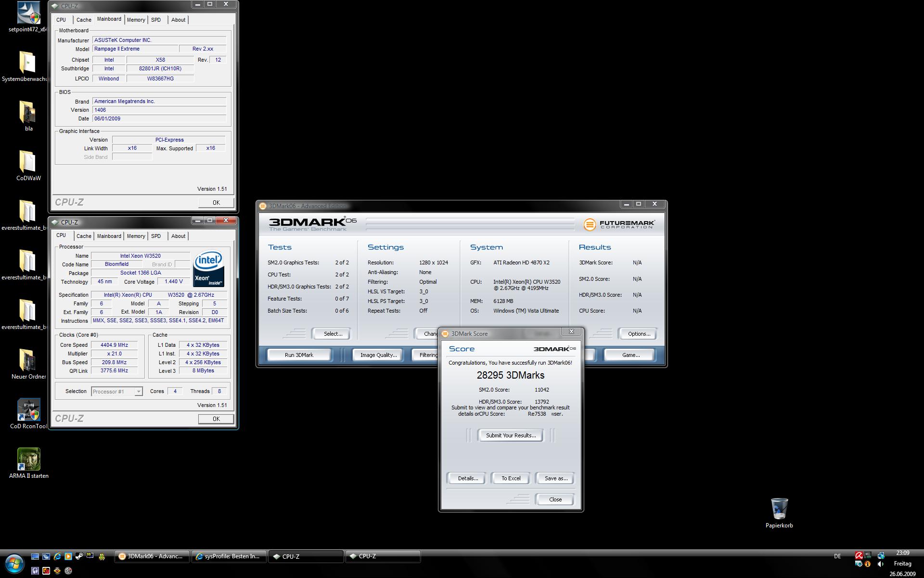The image size is (924, 578).
Task: Click the Run 3DMark button
Action: [x=299, y=355]
